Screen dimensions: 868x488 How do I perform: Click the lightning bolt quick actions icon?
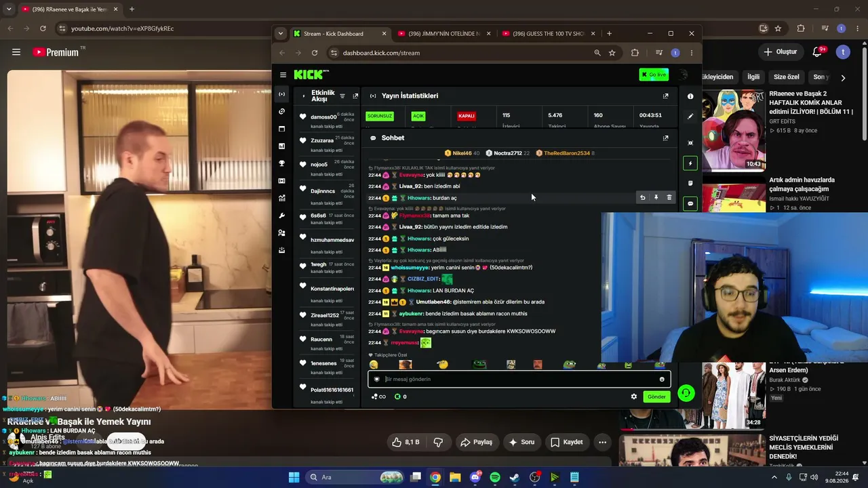[690, 163]
